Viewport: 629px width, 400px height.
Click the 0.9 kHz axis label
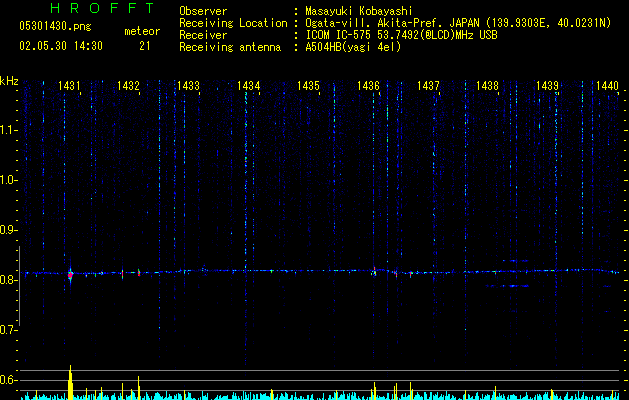(x=9, y=230)
